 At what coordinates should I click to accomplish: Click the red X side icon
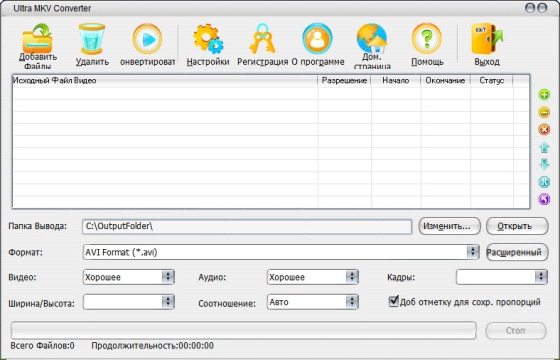click(544, 129)
